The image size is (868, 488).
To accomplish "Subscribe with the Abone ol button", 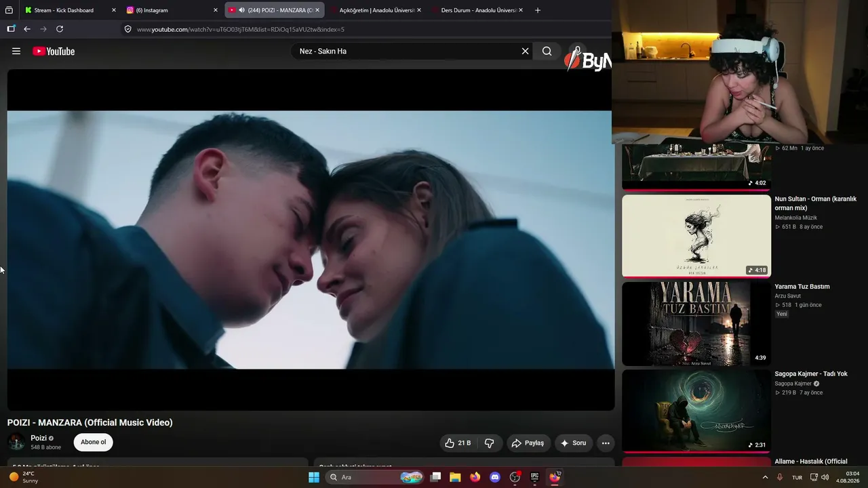I will pos(94,443).
